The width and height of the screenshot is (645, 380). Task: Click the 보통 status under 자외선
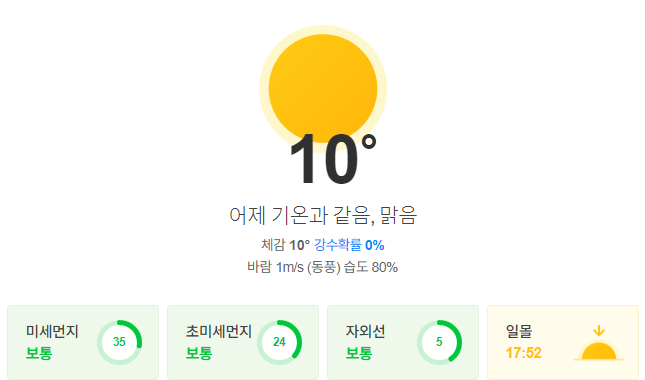pyautogui.click(x=359, y=353)
